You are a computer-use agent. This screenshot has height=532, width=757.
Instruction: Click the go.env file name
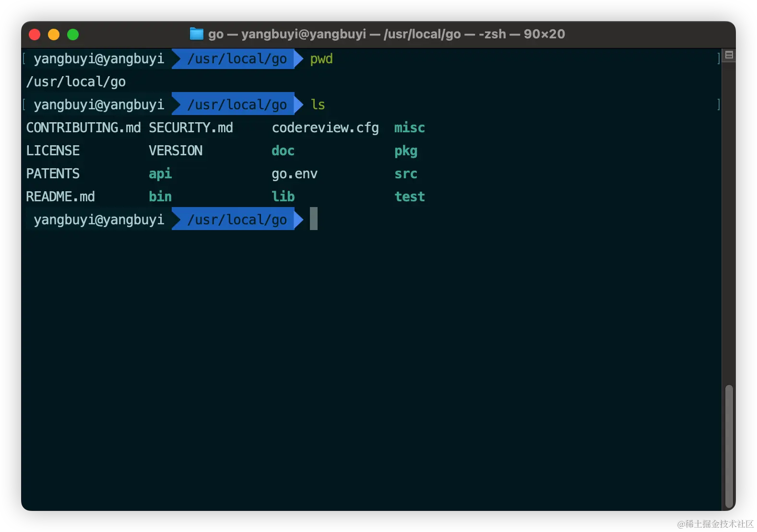tap(295, 174)
